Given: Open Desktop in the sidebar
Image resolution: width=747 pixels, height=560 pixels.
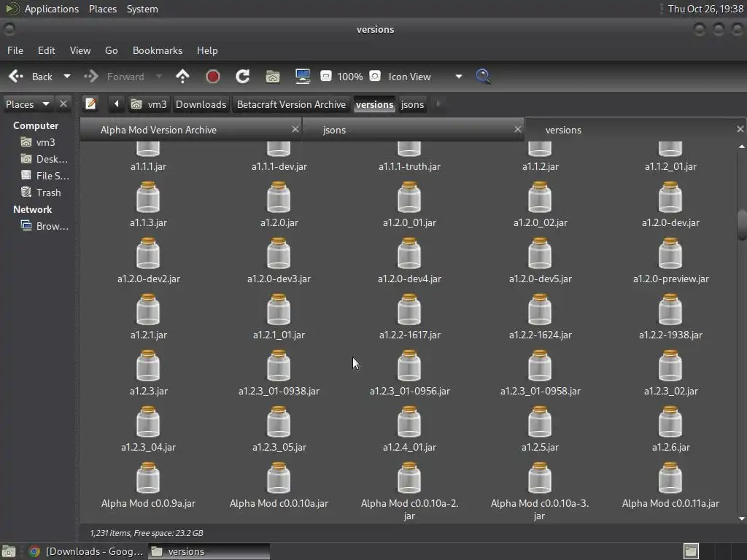Looking at the screenshot, I should (x=44, y=159).
